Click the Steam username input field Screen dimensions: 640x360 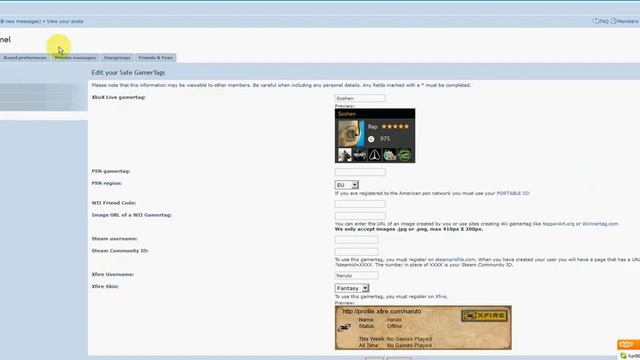[356, 240]
